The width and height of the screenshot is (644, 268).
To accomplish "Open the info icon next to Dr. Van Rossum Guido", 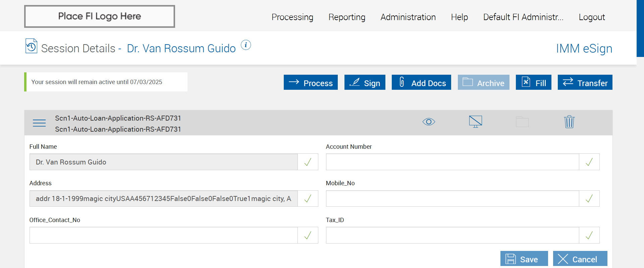I will coord(246,45).
